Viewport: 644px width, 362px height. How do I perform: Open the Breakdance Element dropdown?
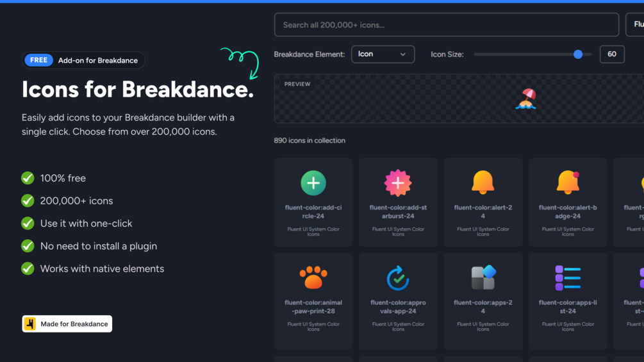[x=383, y=54]
